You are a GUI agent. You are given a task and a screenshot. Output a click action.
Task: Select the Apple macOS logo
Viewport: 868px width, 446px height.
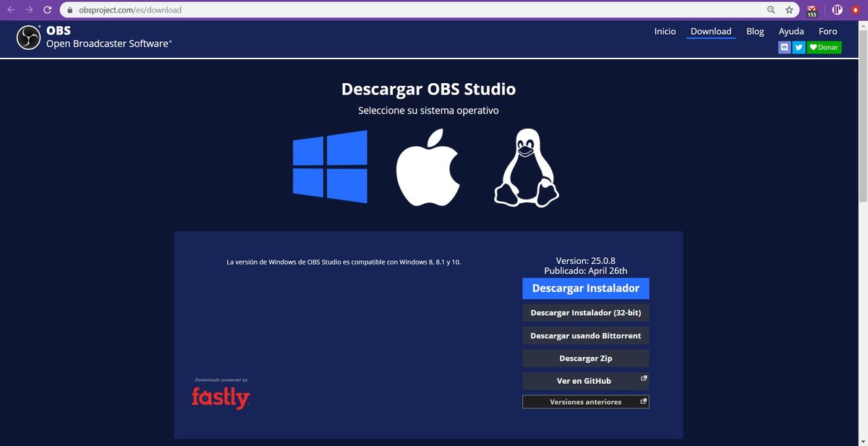coord(427,168)
